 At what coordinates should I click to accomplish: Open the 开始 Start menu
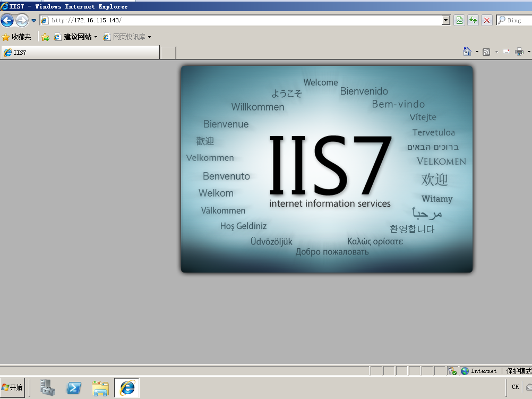[13, 387]
